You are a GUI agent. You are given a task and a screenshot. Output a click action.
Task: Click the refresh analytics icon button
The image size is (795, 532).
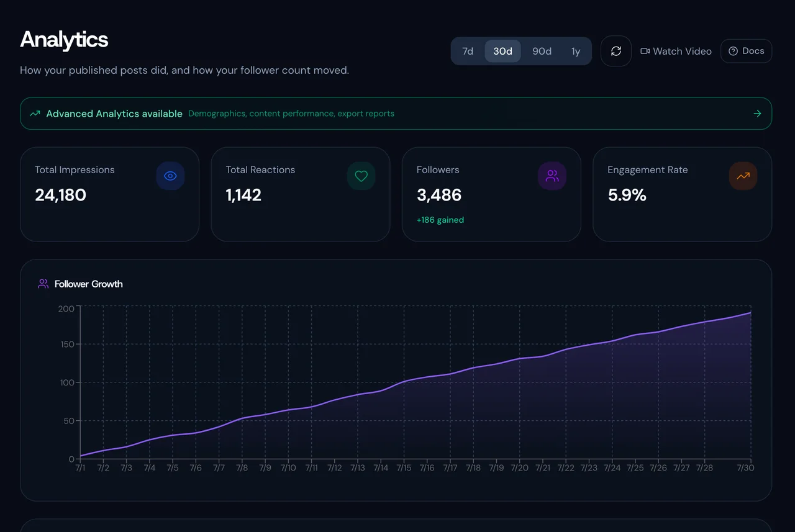pyautogui.click(x=616, y=51)
